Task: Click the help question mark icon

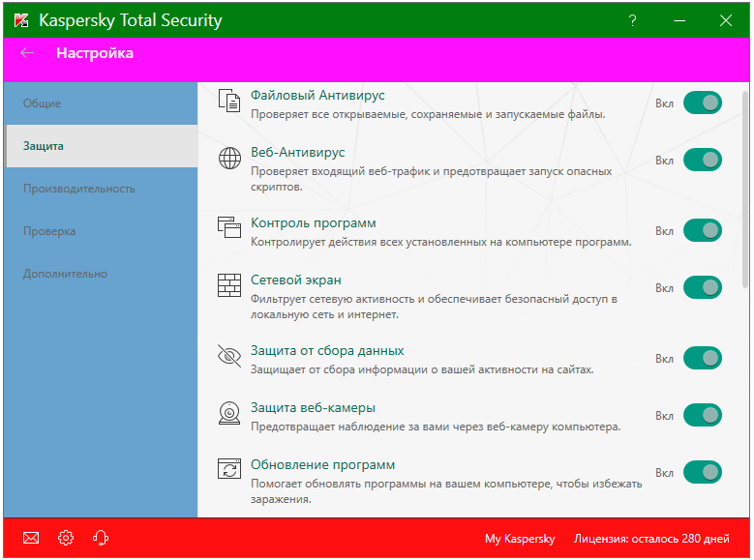Action: [632, 20]
